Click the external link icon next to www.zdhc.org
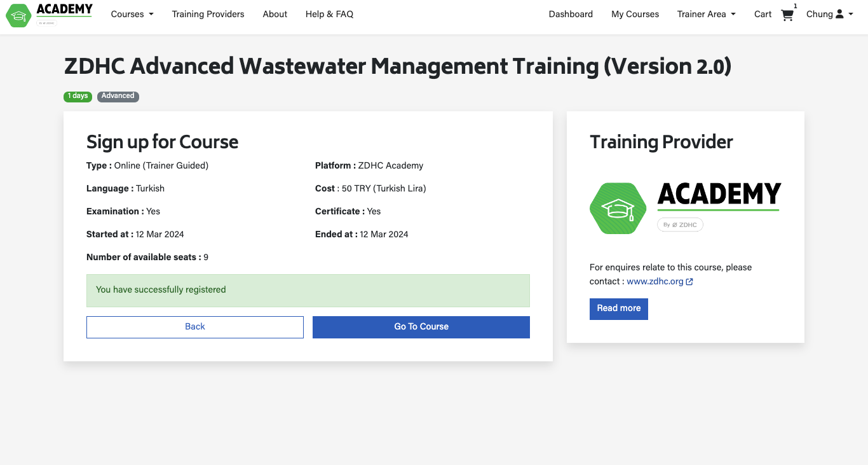Image resolution: width=868 pixels, height=465 pixels. point(689,282)
